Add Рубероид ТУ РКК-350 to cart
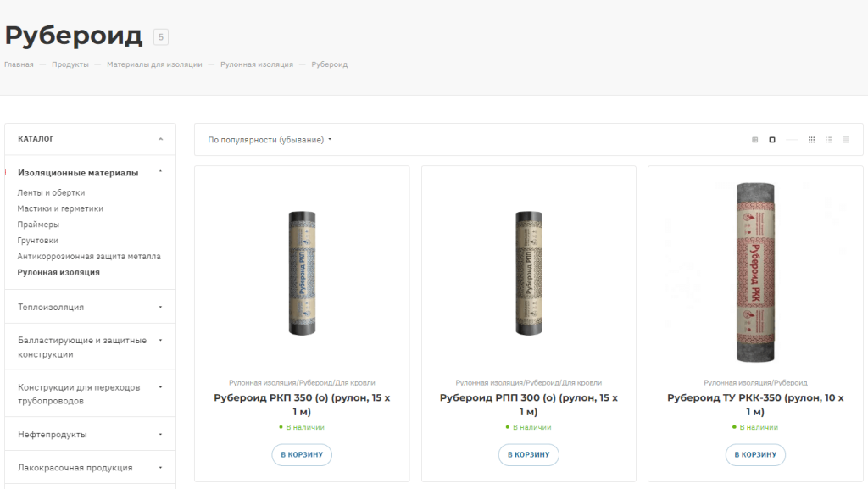The width and height of the screenshot is (868, 489). pos(755,455)
